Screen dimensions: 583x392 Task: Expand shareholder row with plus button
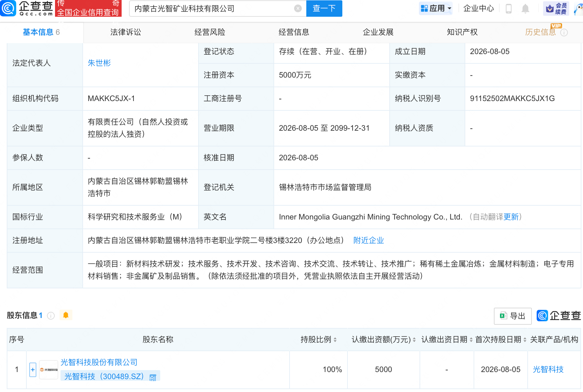[x=32, y=370]
